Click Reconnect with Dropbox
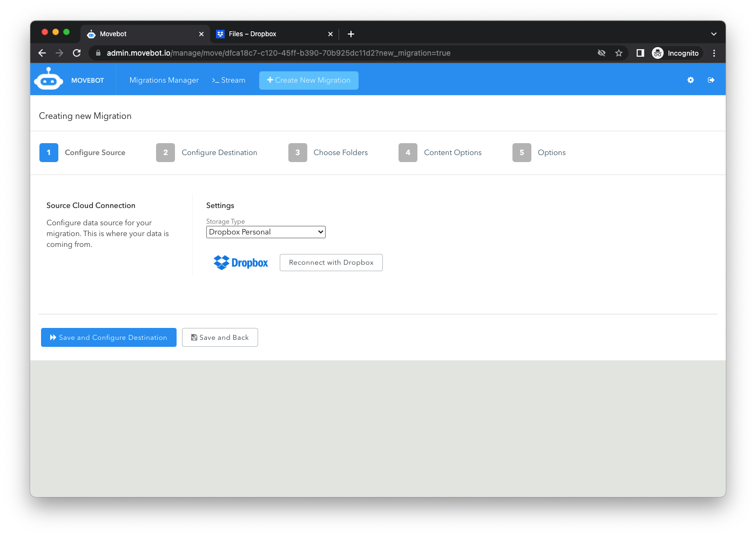 (x=331, y=263)
